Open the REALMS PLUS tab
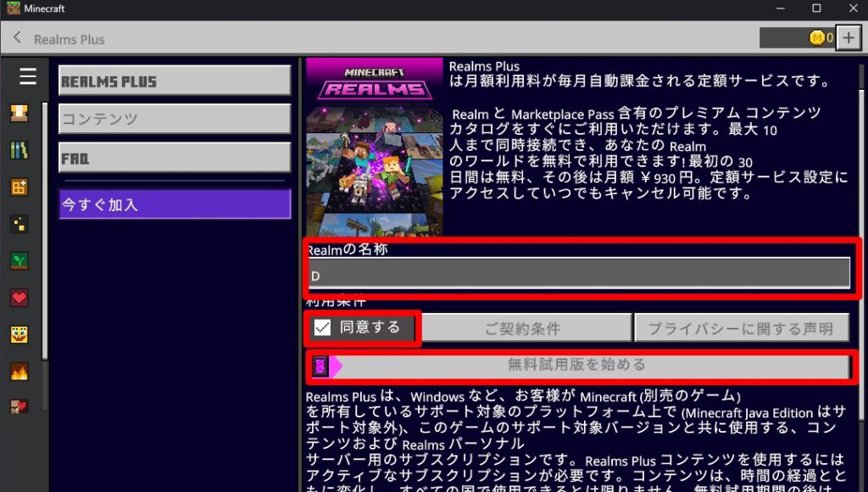Viewport: 868px width, 492px height. point(175,81)
